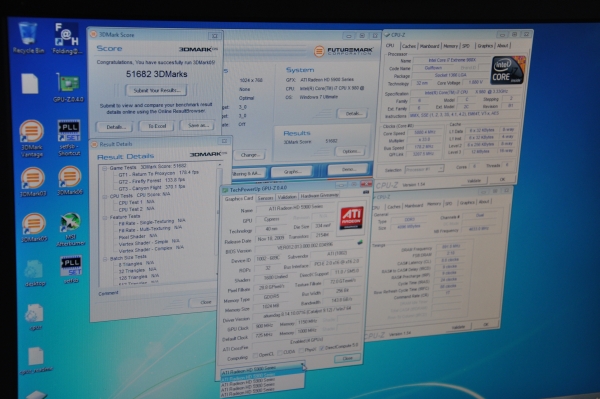Switch to the CPU-Z Mainboard tab
Image resolution: width=600 pixels, height=399 pixels.
pos(429,46)
